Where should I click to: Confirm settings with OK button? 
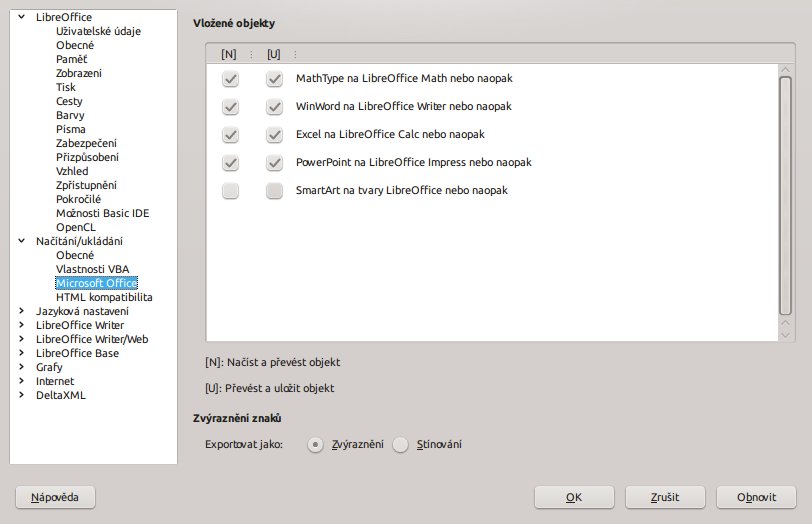click(574, 498)
